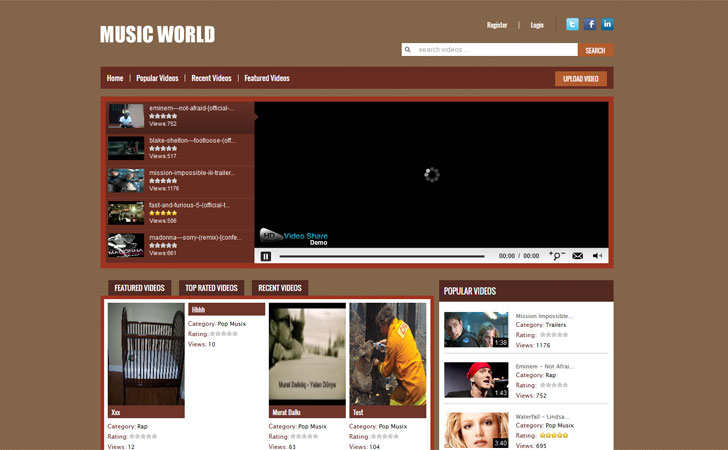
Task: Select madonna sorry remix playlist thumbnail
Action: pos(126,245)
